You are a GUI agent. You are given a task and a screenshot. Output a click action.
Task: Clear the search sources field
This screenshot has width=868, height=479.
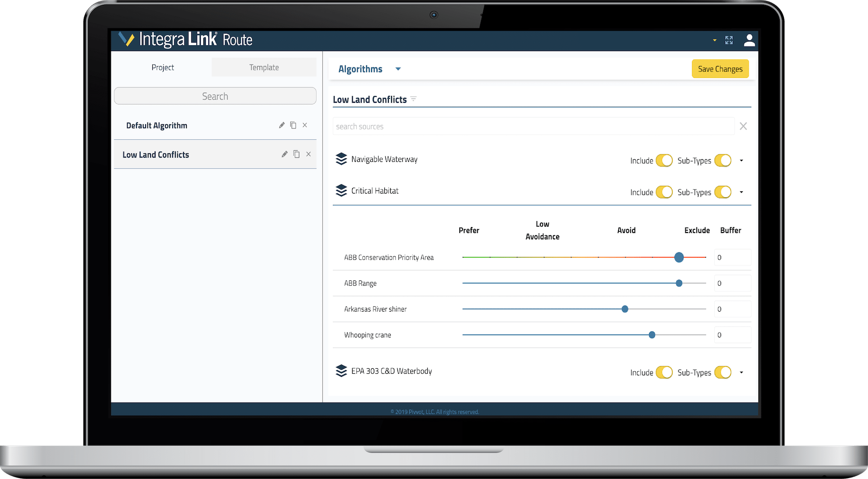pyautogui.click(x=743, y=127)
